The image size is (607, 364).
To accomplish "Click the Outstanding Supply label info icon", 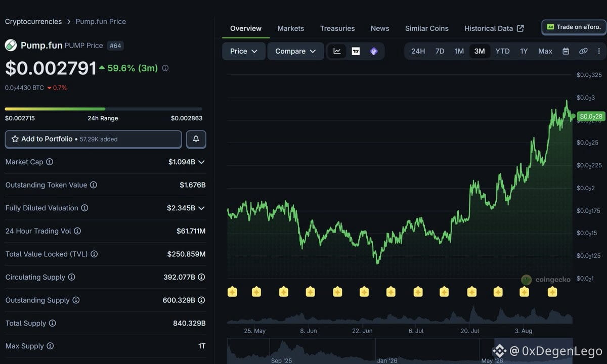I will pos(76,300).
